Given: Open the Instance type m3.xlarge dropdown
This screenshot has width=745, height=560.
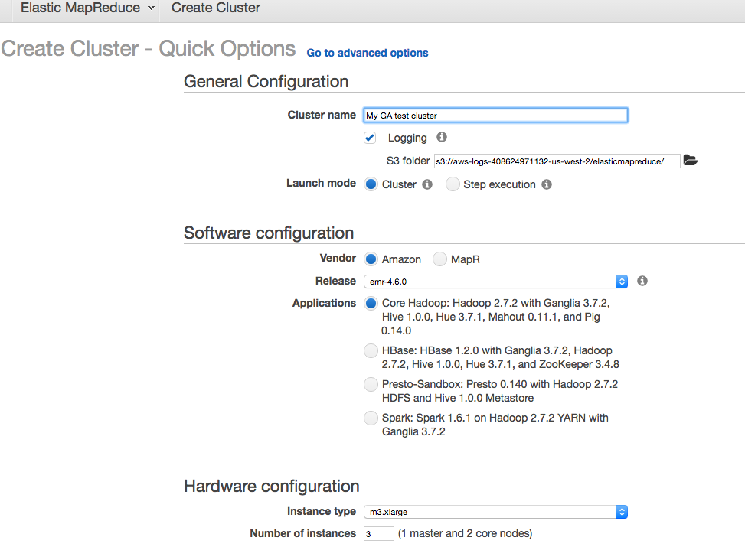Looking at the screenshot, I should (495, 512).
